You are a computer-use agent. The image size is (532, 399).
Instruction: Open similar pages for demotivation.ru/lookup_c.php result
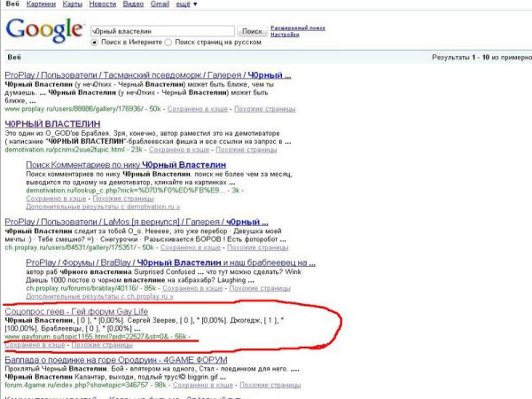[123, 199]
